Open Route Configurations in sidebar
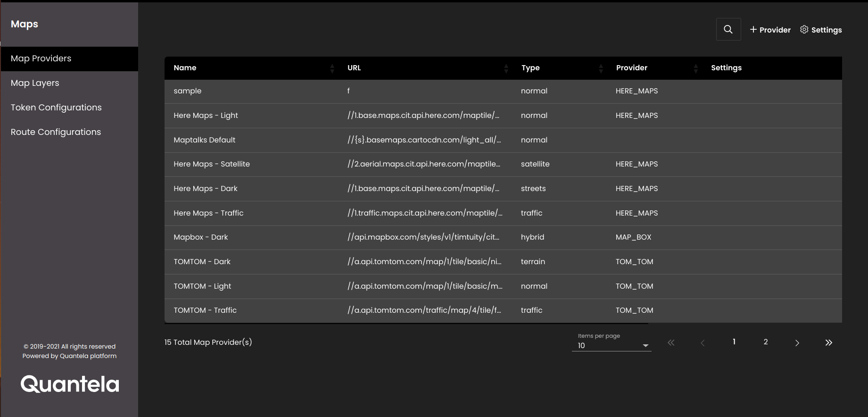Viewport: 868px width, 417px height. click(69, 132)
